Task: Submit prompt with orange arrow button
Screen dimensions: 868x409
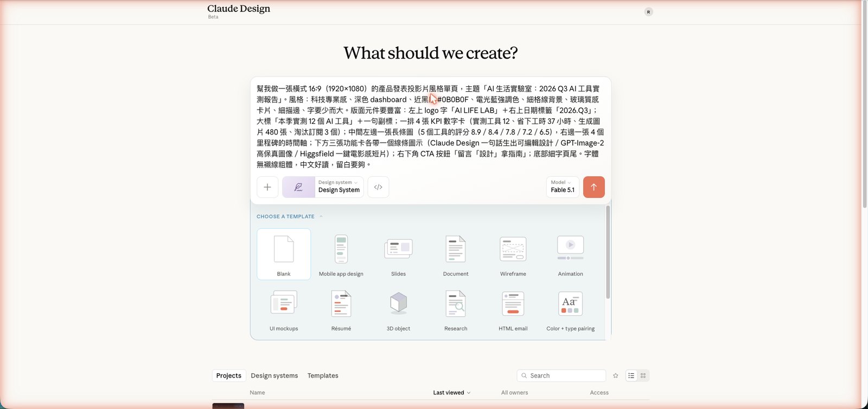Action: click(x=594, y=187)
